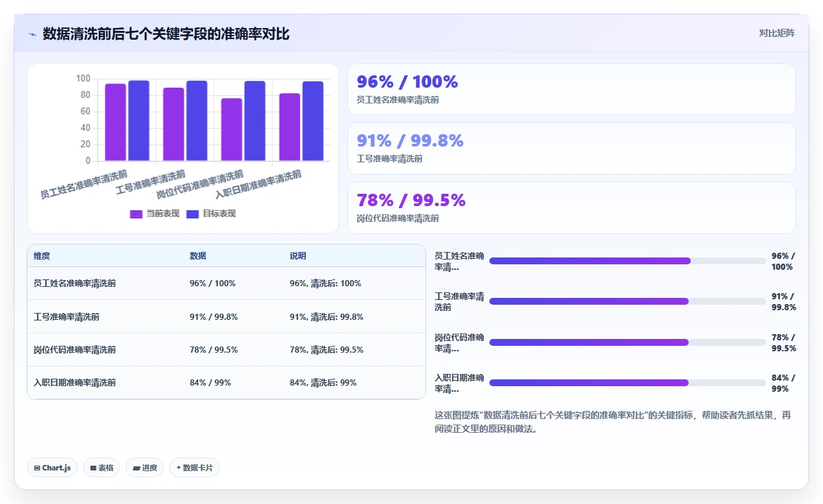Click the 岗位代码准确率 progress bar

628,342
